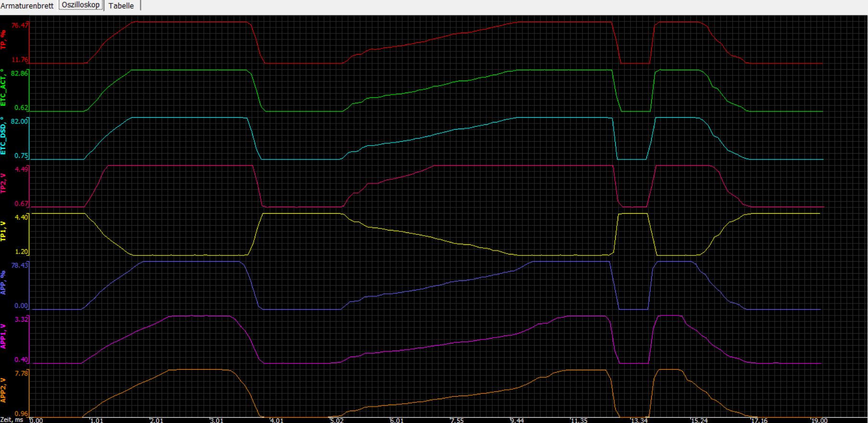Click the 13.34 time axis marker
Image resolution: width=868 pixels, height=423 pixels.
tap(639, 420)
